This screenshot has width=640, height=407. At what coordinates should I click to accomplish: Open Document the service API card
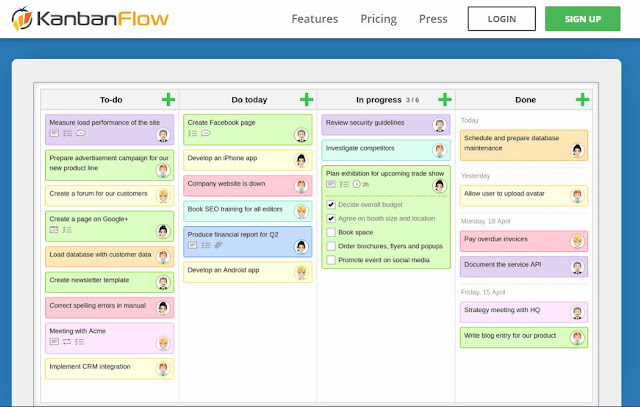524,267
